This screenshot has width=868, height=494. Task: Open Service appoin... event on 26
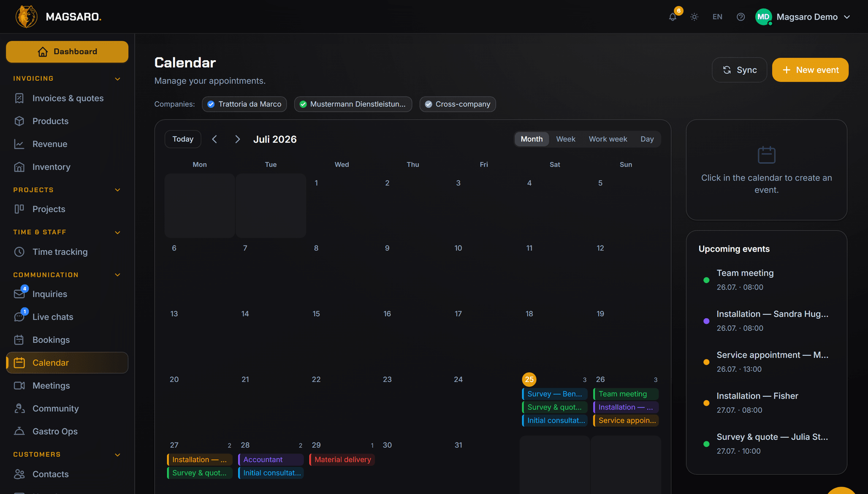(x=626, y=420)
